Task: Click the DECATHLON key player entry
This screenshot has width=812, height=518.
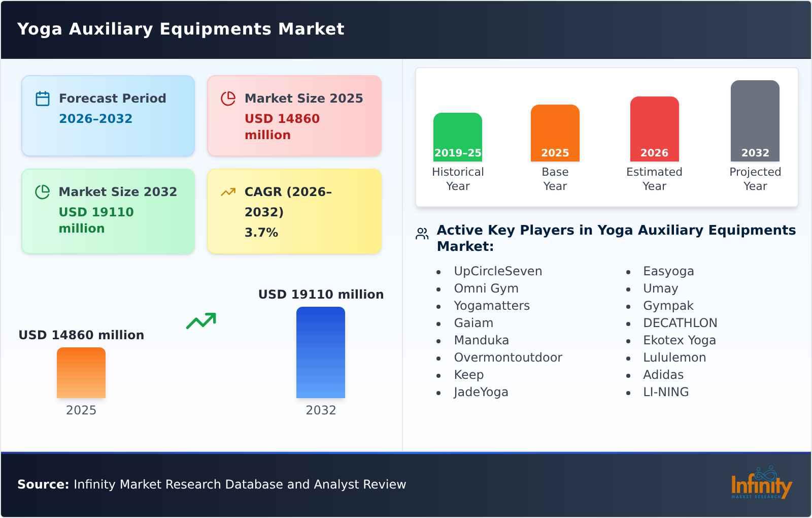Action: 680,323
